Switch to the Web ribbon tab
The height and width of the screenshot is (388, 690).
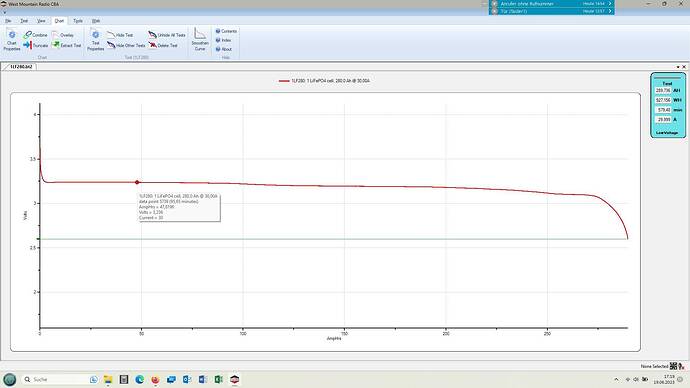coord(96,21)
